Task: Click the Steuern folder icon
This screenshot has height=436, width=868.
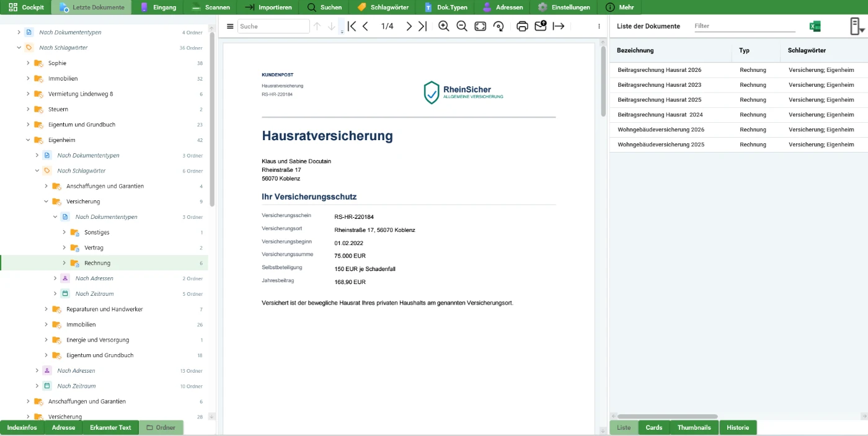Action: pos(38,109)
